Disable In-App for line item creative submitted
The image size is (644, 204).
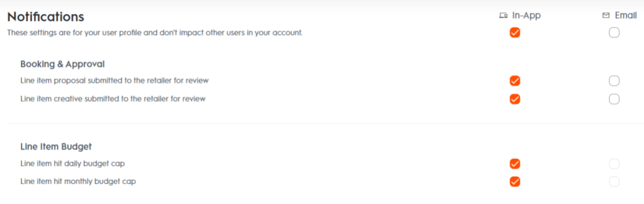[x=515, y=99]
